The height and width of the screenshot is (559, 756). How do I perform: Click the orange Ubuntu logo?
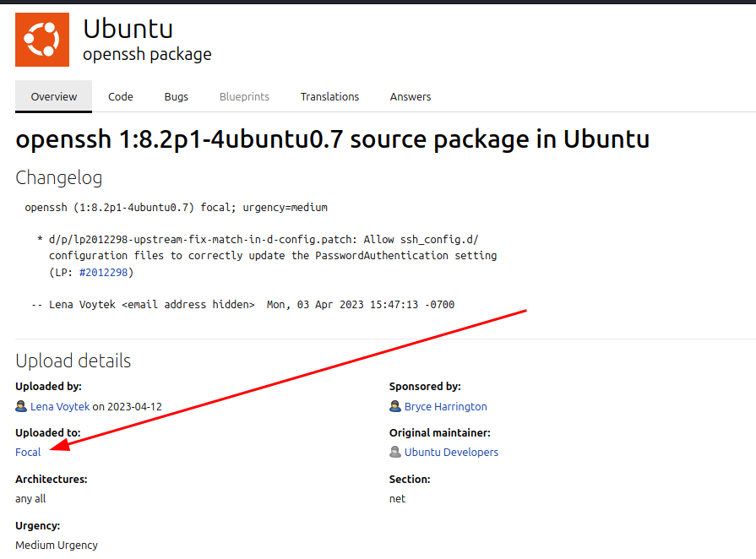(42, 40)
